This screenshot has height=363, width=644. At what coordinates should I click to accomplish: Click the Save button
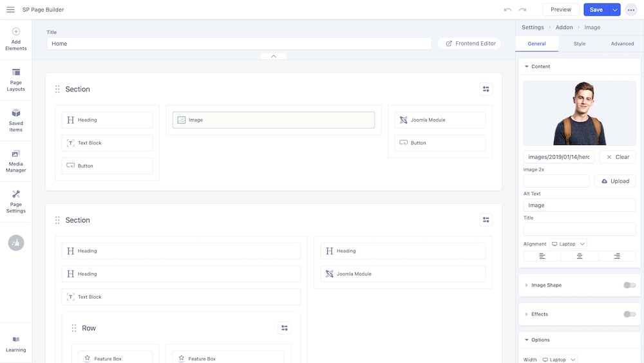click(596, 10)
